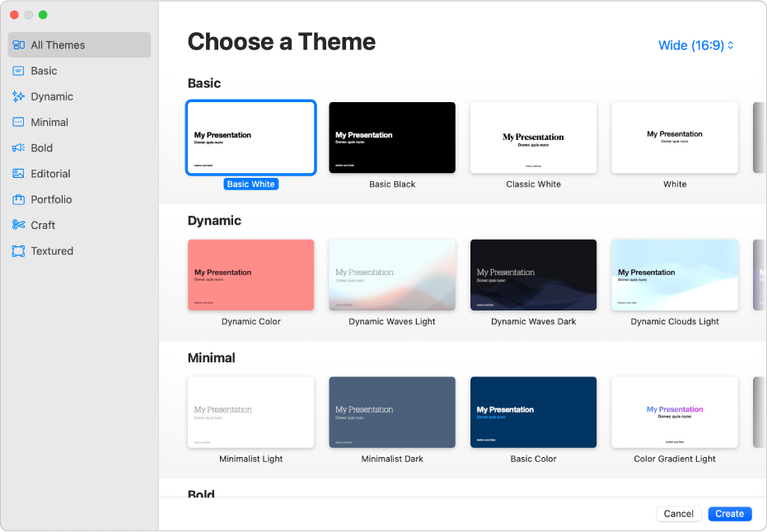
Task: Click the Dynamic sparkles icon in sidebar
Action: click(x=19, y=97)
